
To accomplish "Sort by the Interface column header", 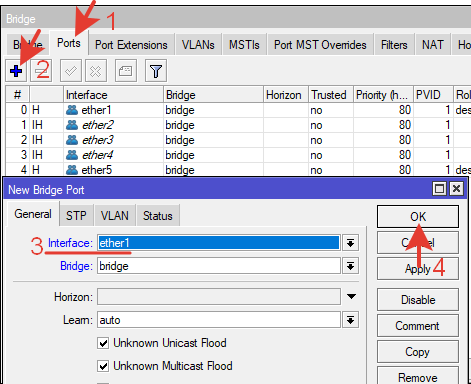I will click(x=113, y=95).
